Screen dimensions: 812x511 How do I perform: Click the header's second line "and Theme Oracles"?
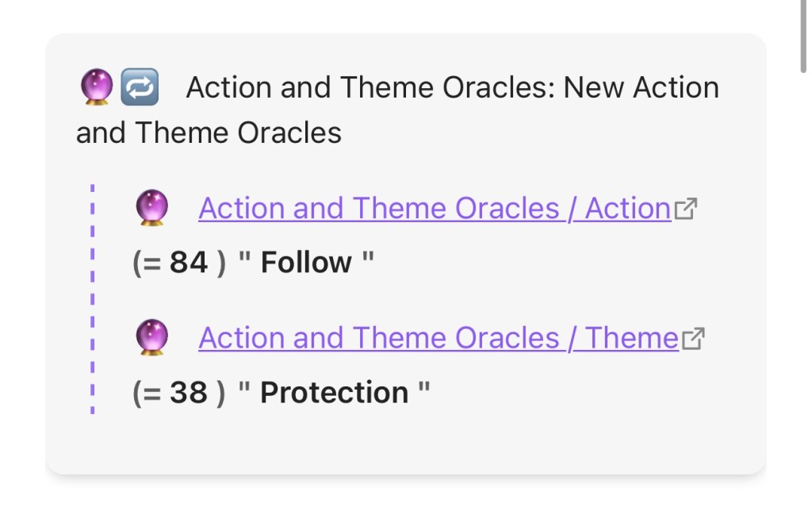tap(209, 133)
